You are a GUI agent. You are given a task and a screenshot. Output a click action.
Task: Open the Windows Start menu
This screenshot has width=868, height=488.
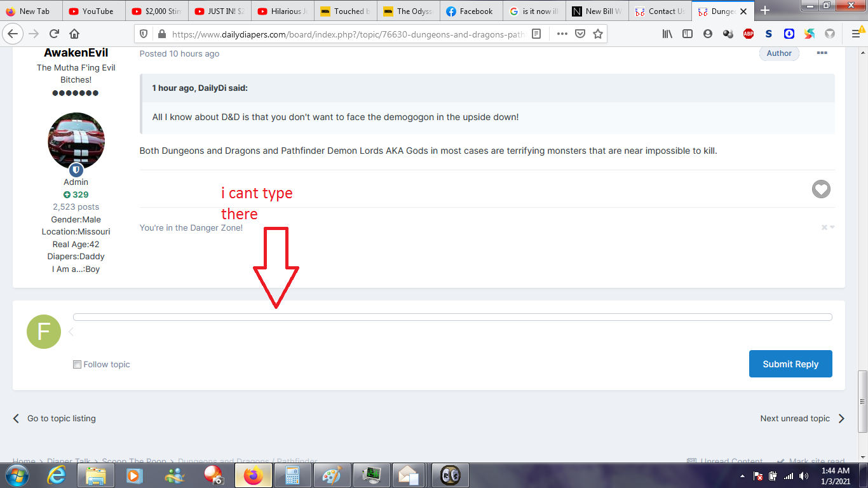coord(17,475)
